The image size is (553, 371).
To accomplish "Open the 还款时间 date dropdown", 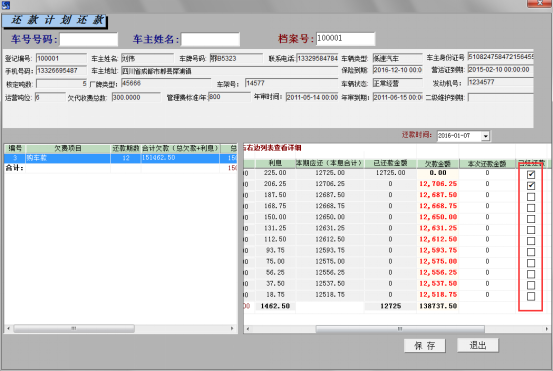I will pos(486,136).
